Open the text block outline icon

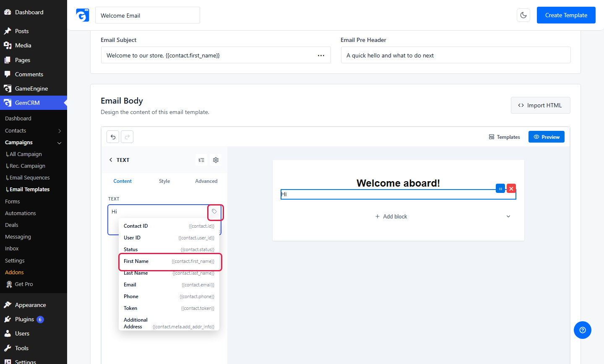pos(201,160)
